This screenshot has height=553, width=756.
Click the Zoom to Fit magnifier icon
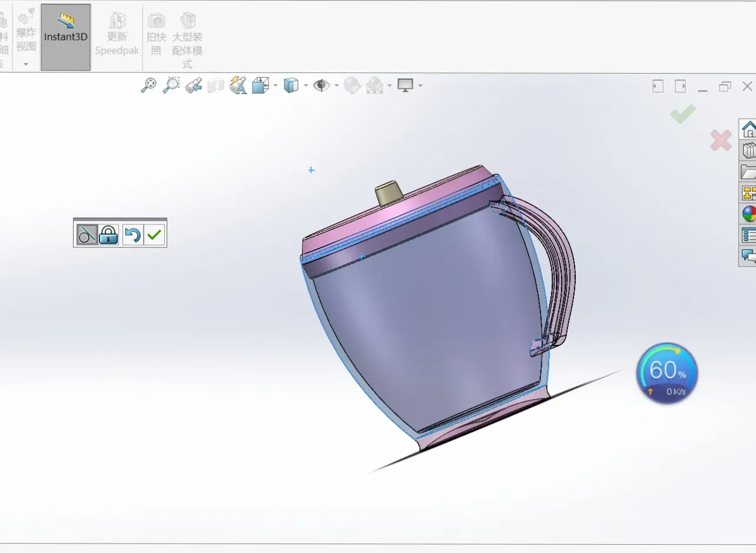(x=149, y=85)
